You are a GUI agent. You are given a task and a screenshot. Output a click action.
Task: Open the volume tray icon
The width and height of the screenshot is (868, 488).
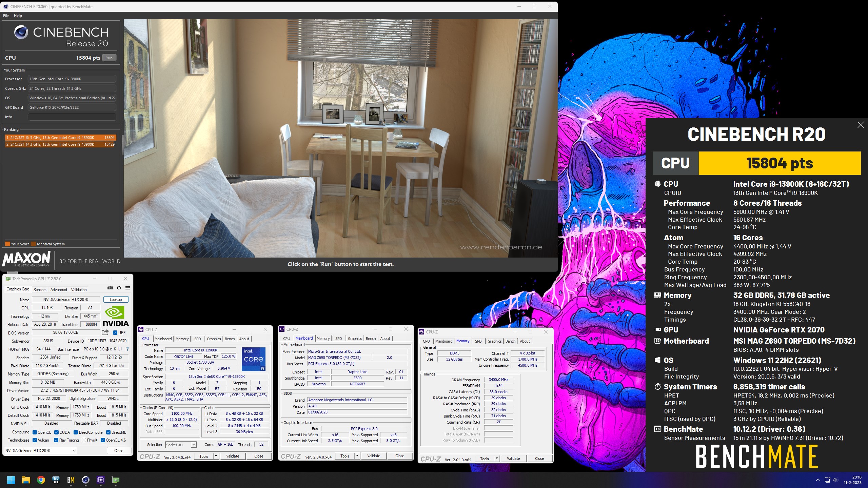835,480
